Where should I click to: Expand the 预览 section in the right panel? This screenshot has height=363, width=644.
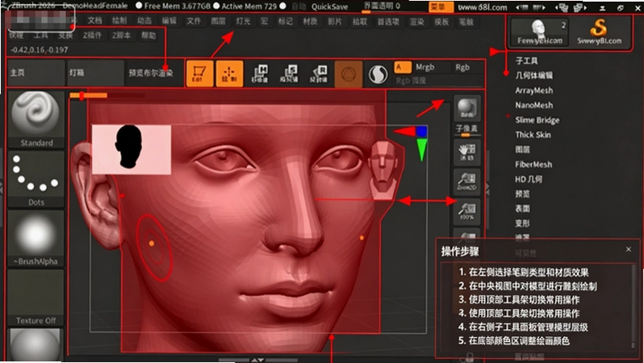(x=522, y=194)
